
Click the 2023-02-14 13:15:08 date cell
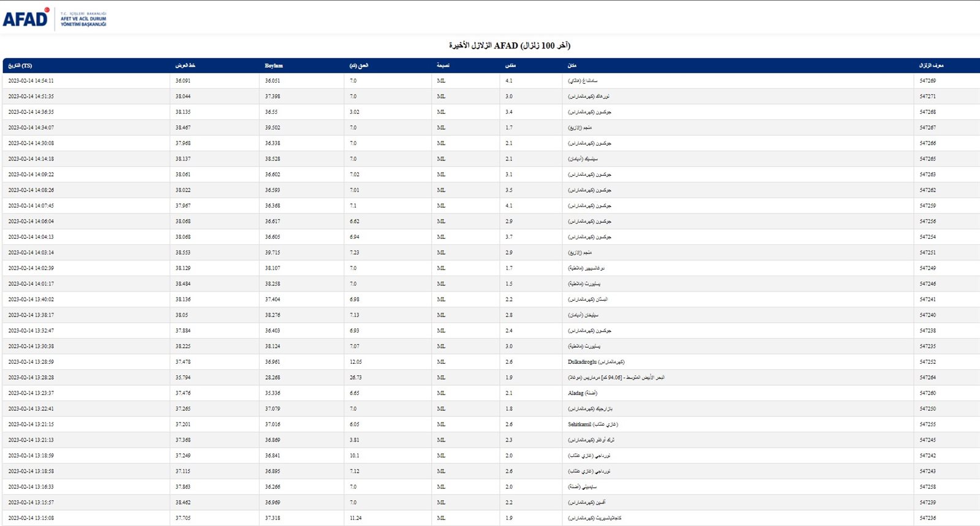pyautogui.click(x=31, y=518)
